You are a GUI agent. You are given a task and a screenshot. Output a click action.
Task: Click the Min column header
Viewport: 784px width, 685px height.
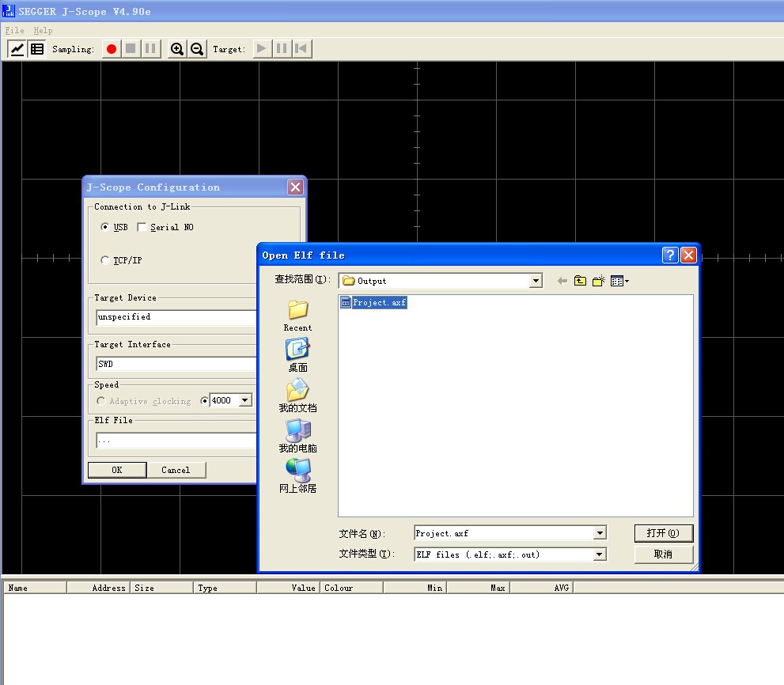tap(415, 588)
